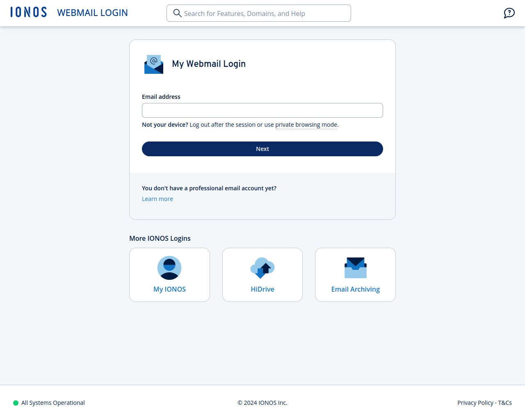
Task: Open the Learn more link
Action: point(157,199)
